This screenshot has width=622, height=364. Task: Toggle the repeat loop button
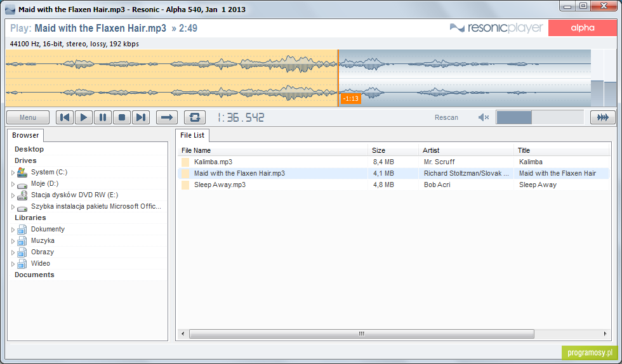195,117
